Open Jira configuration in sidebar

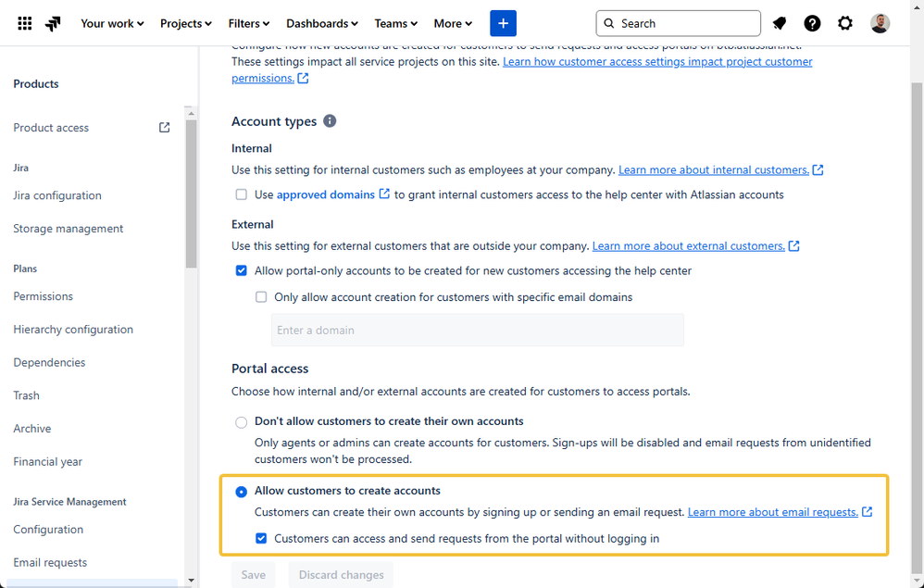coord(57,195)
